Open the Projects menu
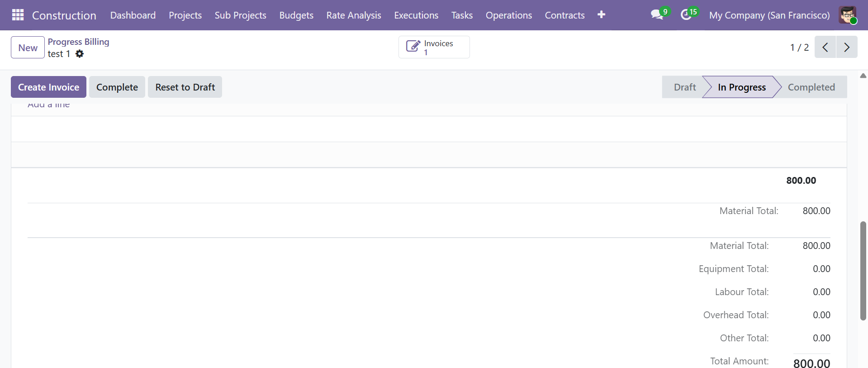The image size is (868, 368). click(x=185, y=15)
